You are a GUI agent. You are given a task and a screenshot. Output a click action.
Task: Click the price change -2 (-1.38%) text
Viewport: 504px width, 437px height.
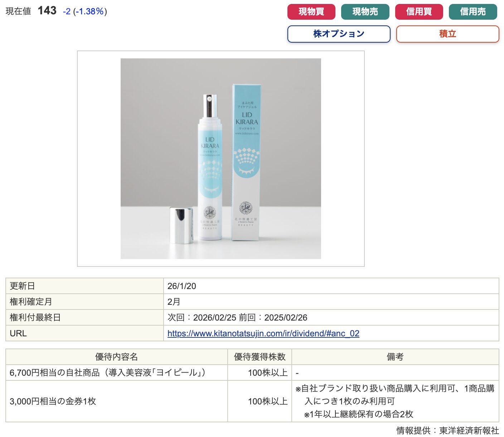tap(85, 11)
